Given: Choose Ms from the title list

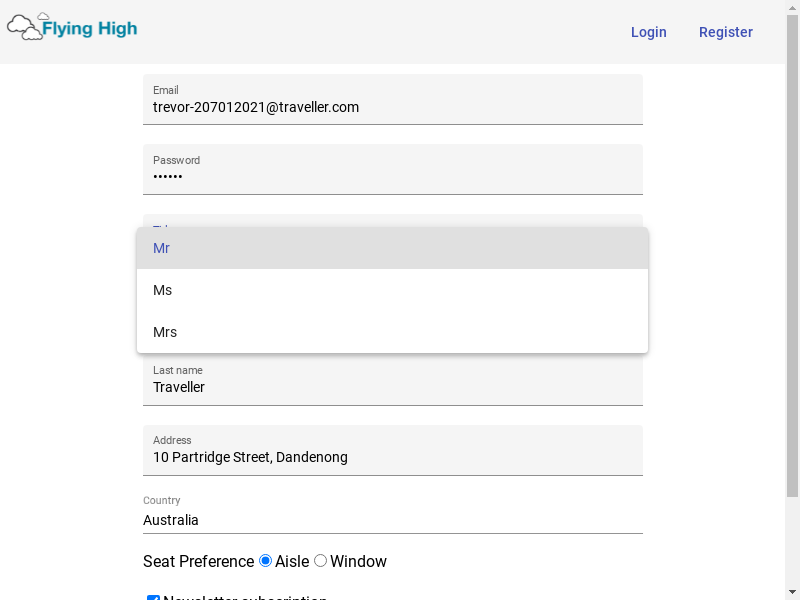Looking at the screenshot, I should [x=392, y=290].
